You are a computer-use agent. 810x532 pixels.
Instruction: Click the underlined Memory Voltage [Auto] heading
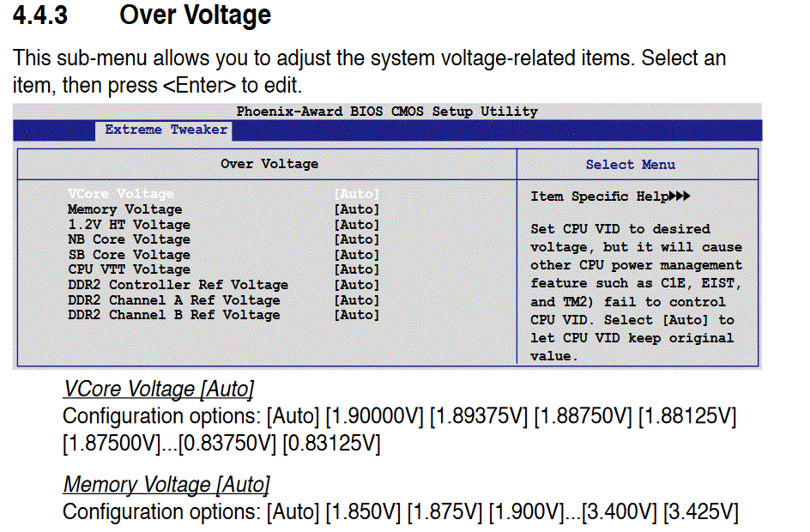click(166, 485)
